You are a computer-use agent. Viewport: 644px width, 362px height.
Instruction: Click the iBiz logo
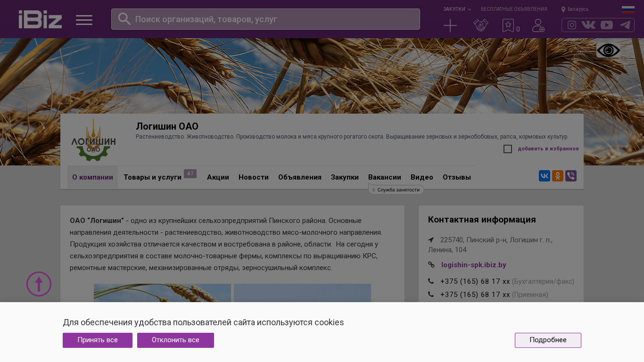[40, 19]
